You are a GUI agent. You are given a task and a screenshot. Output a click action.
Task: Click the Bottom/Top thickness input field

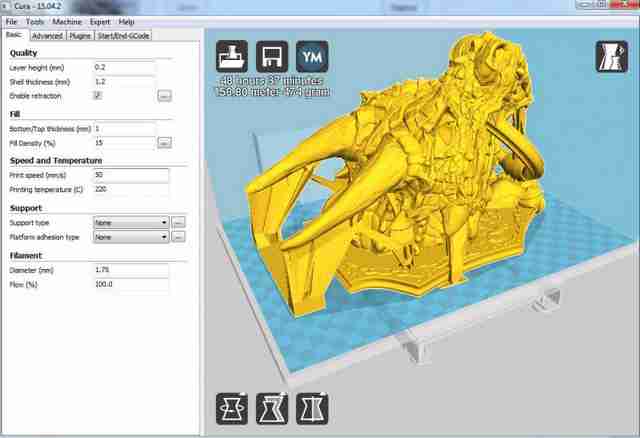tap(124, 129)
